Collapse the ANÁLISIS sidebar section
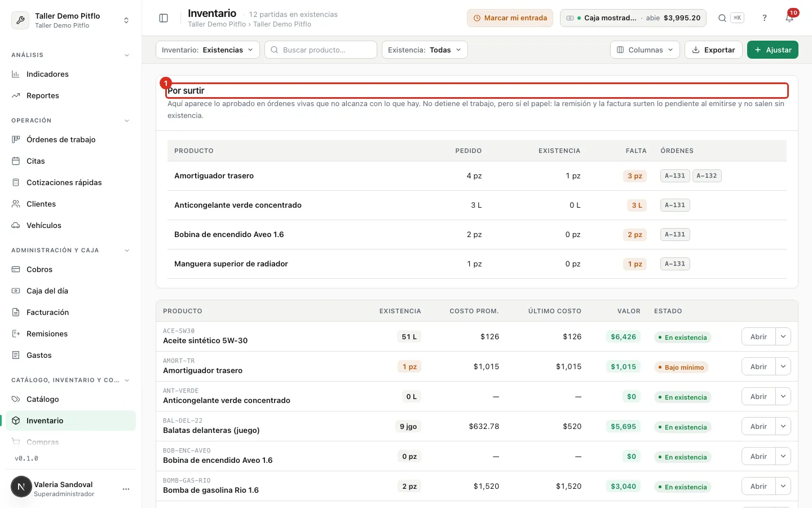This screenshot has height=508, width=812. tap(127, 55)
